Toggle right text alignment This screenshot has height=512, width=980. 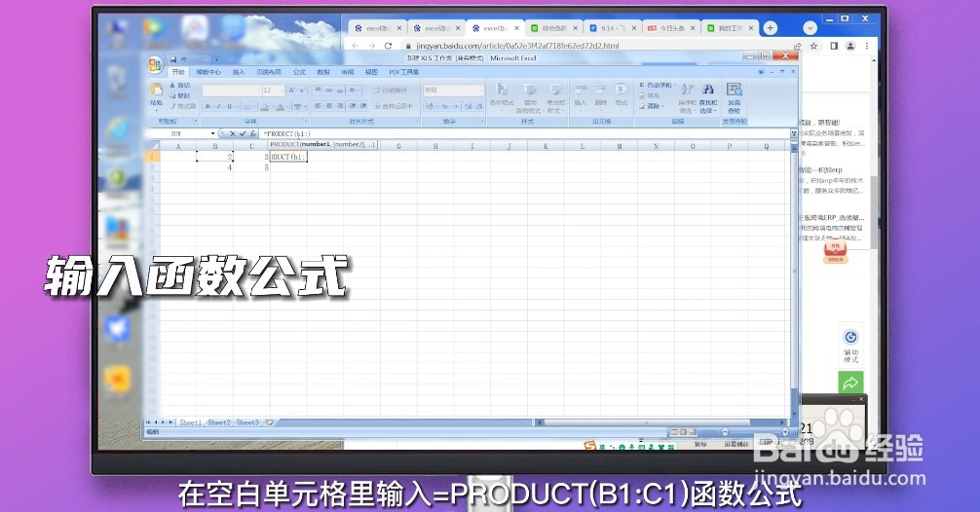pyautogui.click(x=339, y=106)
